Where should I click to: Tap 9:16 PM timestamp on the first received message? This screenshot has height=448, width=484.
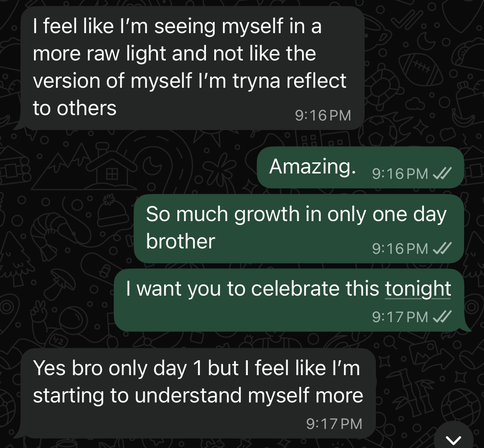[323, 116]
